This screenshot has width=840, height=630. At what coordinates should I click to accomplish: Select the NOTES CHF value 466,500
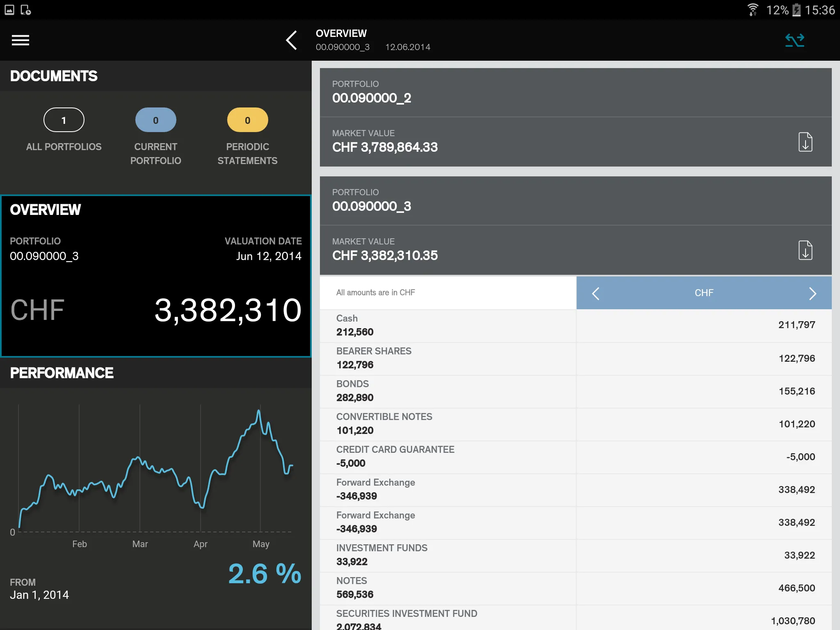pyautogui.click(x=797, y=588)
